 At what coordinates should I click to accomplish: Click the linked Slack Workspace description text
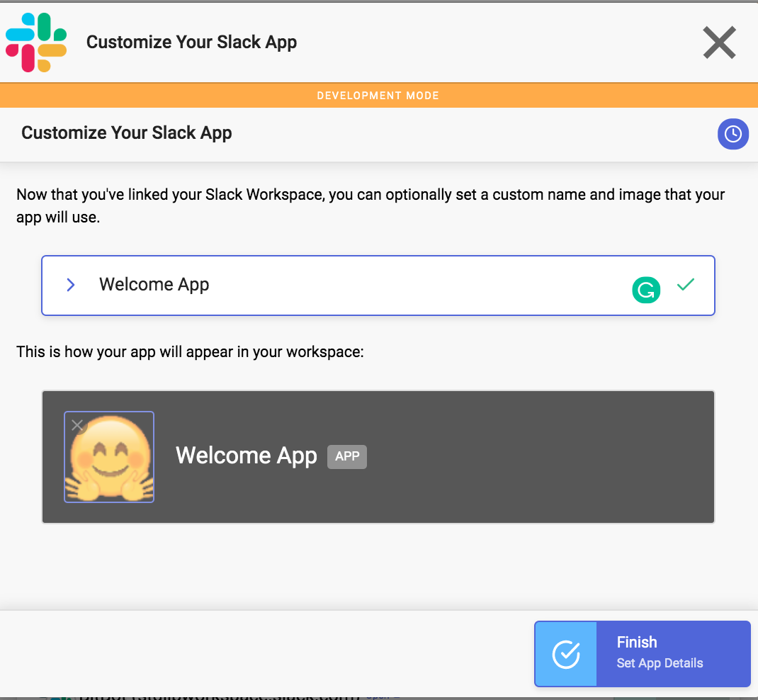pyautogui.click(x=370, y=205)
